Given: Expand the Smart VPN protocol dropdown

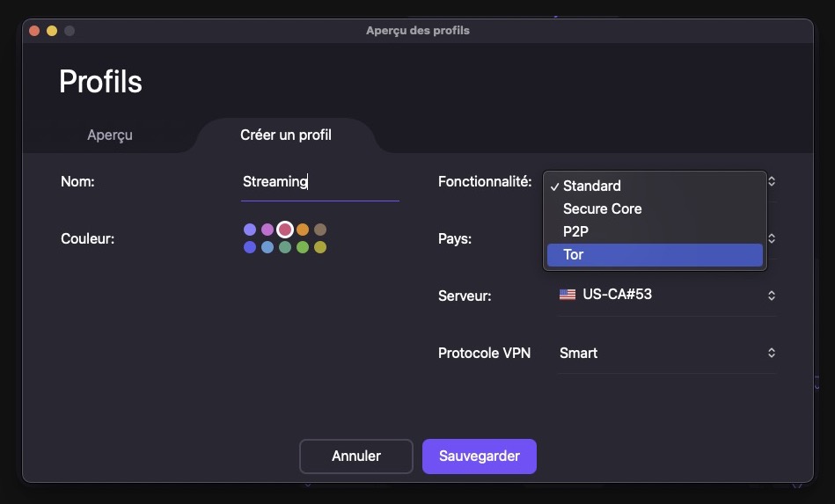Looking at the screenshot, I should [x=667, y=353].
